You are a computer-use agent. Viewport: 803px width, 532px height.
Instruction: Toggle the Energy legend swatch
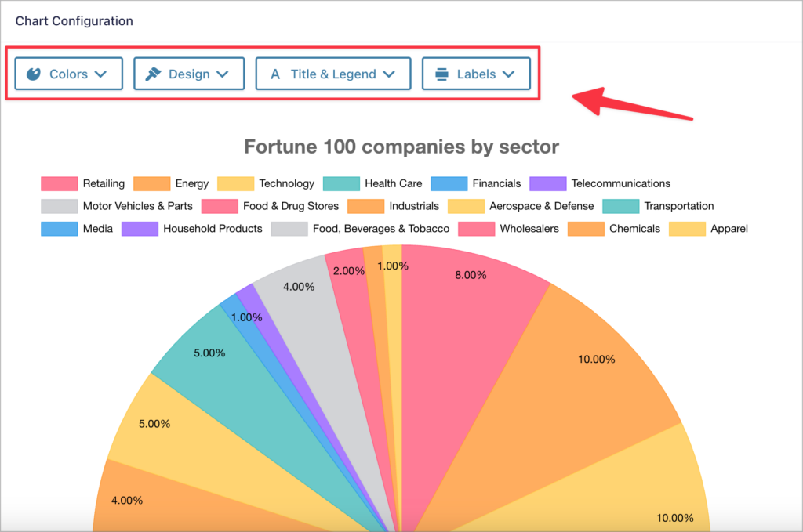(151, 183)
